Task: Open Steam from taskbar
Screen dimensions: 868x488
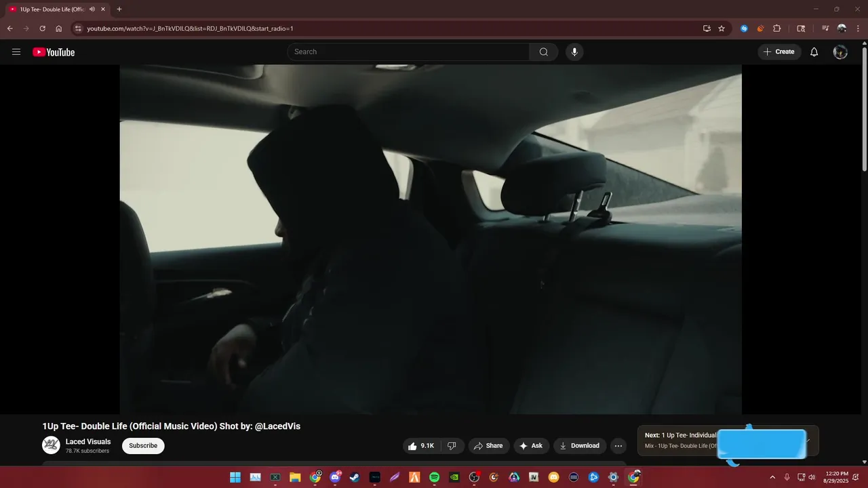Action: coord(355,477)
